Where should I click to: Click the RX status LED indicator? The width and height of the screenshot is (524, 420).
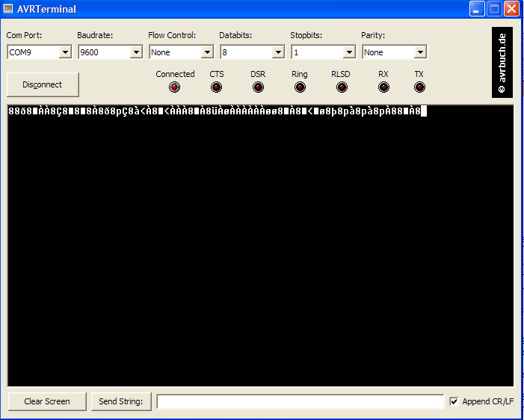[x=383, y=87]
